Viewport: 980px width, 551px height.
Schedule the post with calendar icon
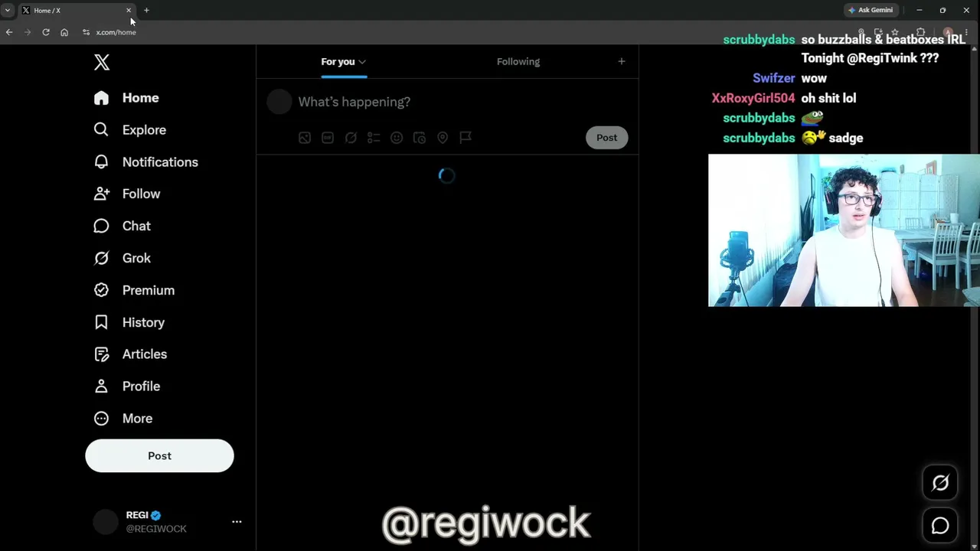(x=420, y=138)
